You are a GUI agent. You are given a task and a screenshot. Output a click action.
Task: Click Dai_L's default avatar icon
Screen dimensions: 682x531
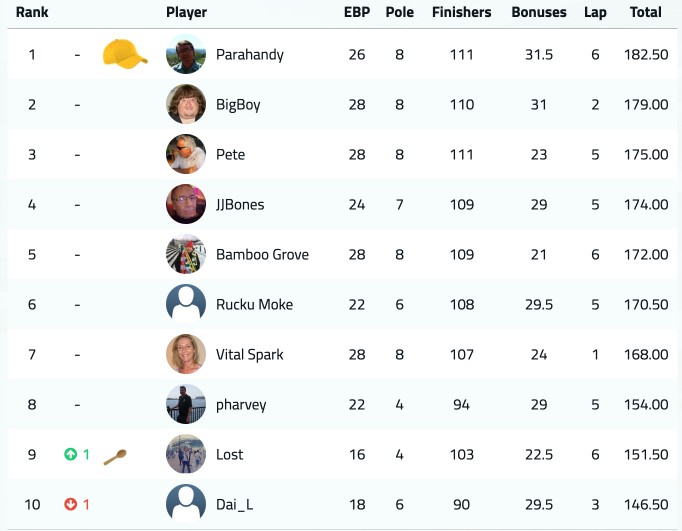point(186,504)
